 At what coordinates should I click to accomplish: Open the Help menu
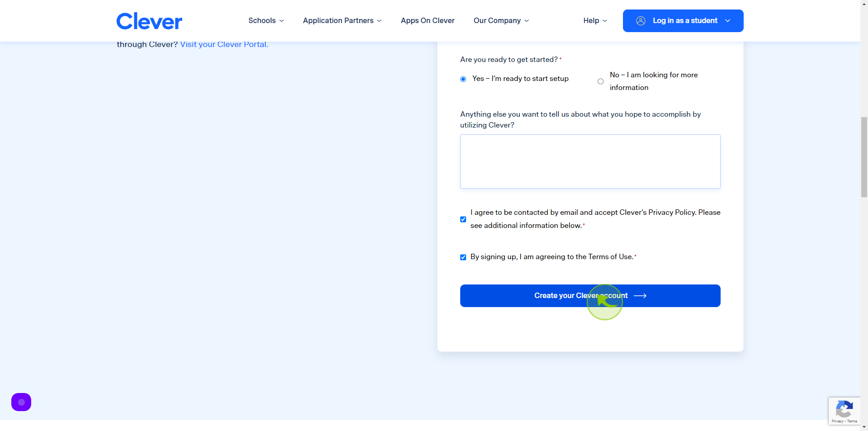click(595, 21)
